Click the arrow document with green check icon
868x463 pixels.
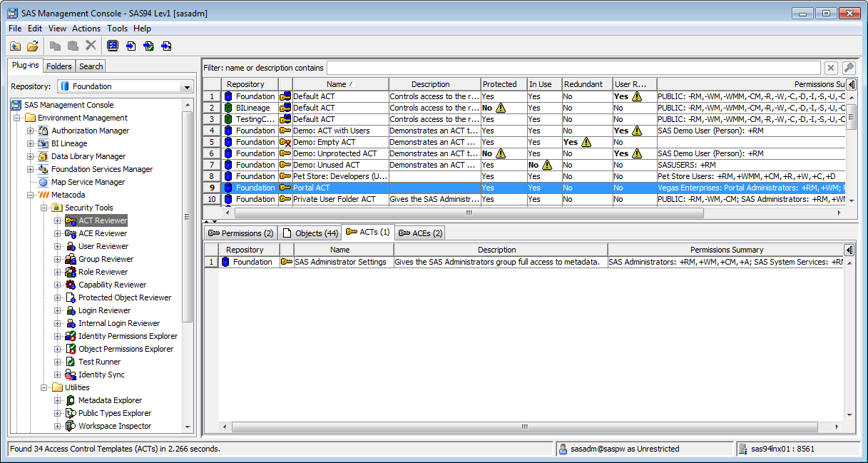point(148,46)
